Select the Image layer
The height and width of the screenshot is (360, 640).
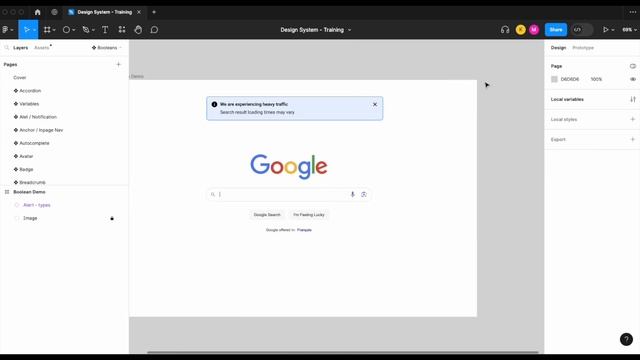coord(30,218)
